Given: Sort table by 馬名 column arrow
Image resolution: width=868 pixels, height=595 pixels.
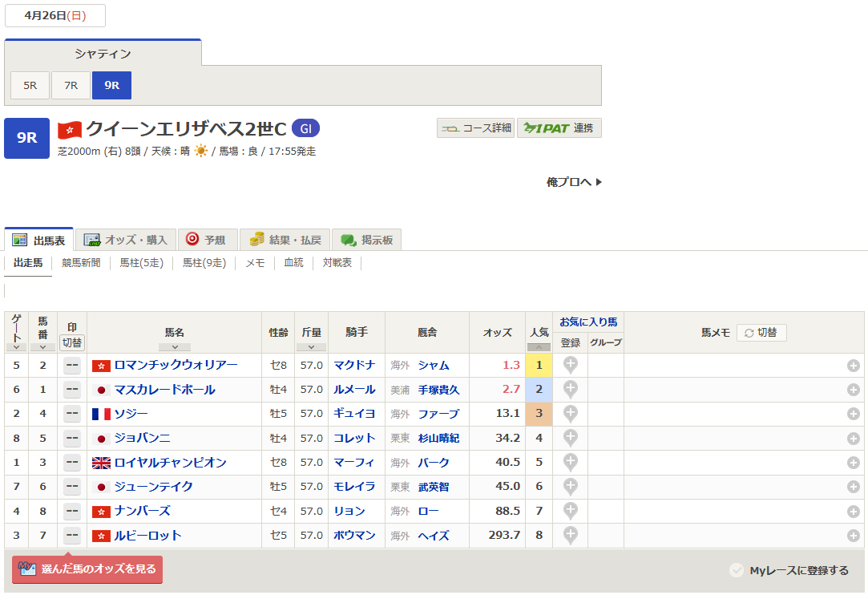Looking at the screenshot, I should click(x=175, y=347).
